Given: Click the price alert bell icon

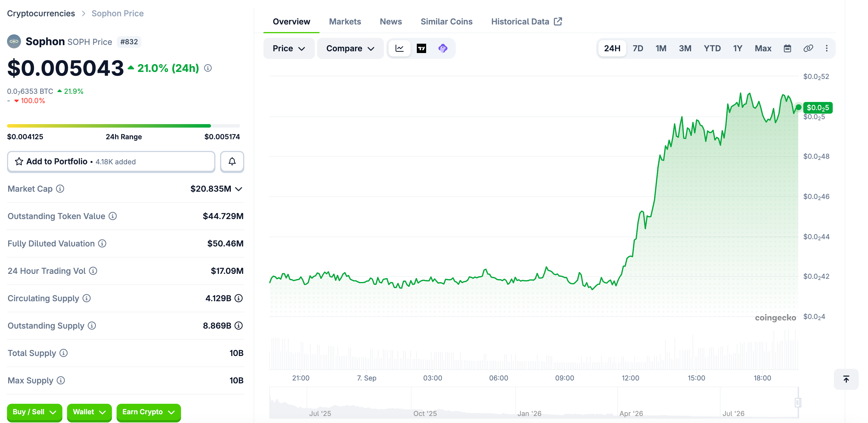Looking at the screenshot, I should pos(232,162).
